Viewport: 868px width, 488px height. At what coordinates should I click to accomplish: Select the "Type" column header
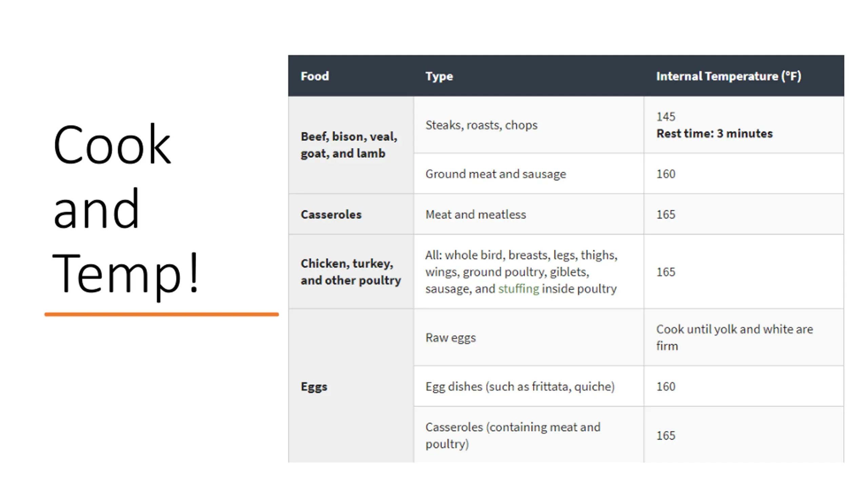click(439, 76)
